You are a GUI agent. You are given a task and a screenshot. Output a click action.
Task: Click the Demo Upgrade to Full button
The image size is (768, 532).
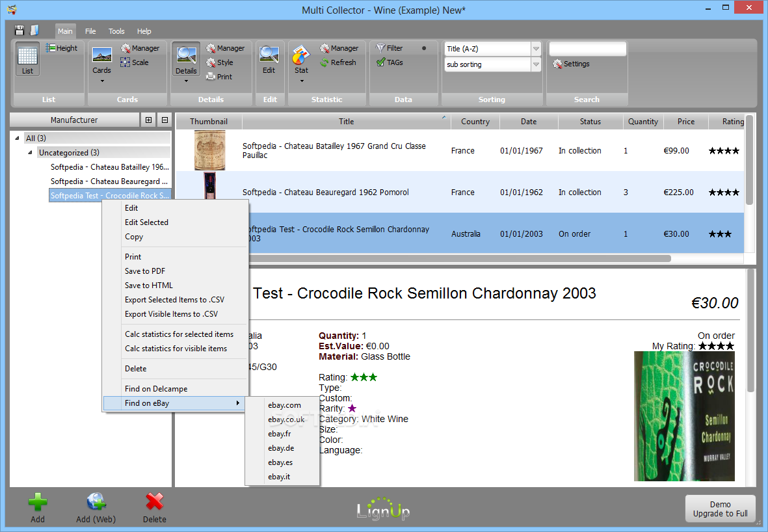tap(720, 509)
